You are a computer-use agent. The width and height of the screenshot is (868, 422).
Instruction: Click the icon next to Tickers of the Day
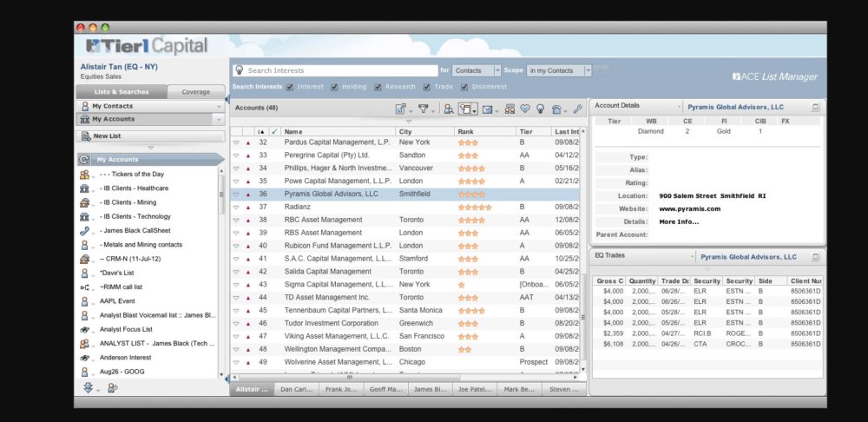point(84,175)
